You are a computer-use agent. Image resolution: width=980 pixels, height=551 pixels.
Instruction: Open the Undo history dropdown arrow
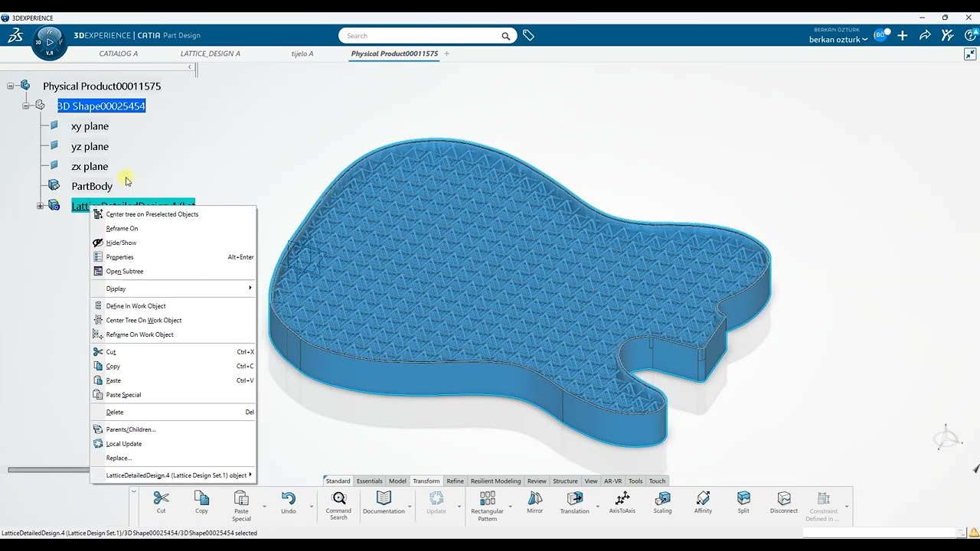311,506
